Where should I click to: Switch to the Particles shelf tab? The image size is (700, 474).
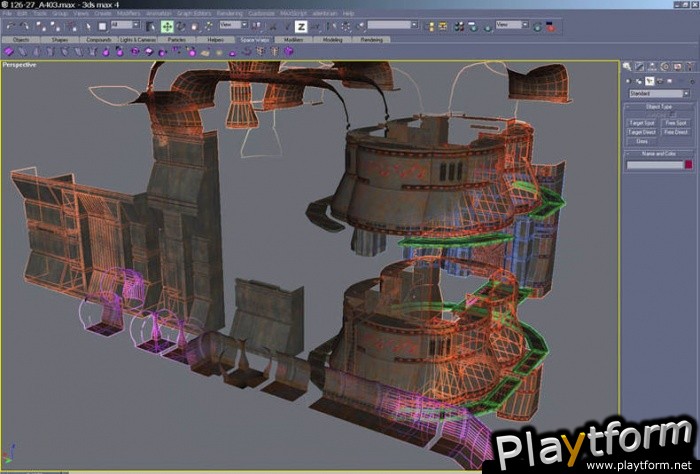click(177, 39)
